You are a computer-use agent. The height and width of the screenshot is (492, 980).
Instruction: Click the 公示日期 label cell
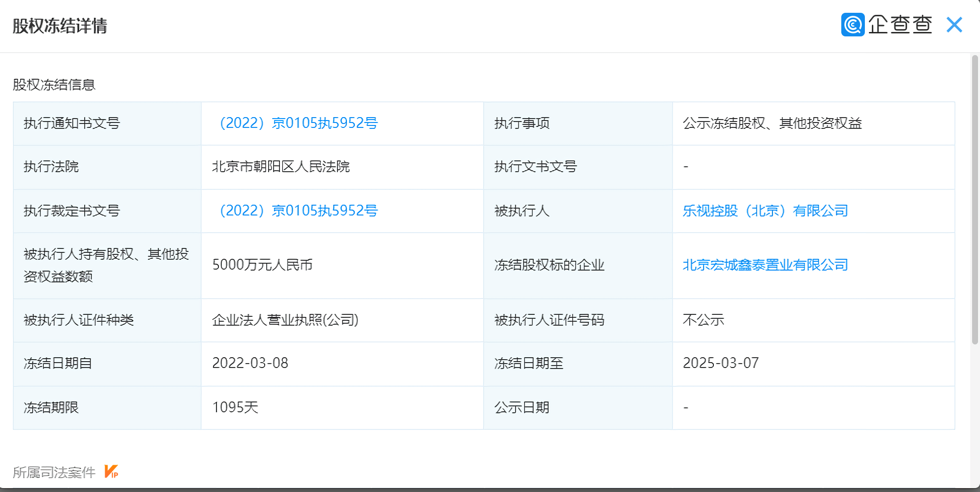tap(578, 407)
